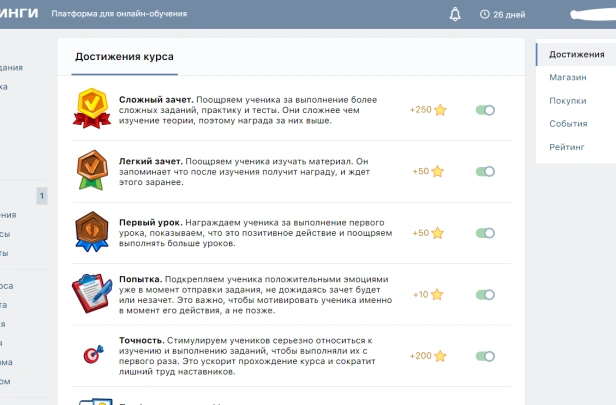Click the gold medal Сложный зачет icon
Viewport: 616px width, 405px height.
(x=92, y=108)
